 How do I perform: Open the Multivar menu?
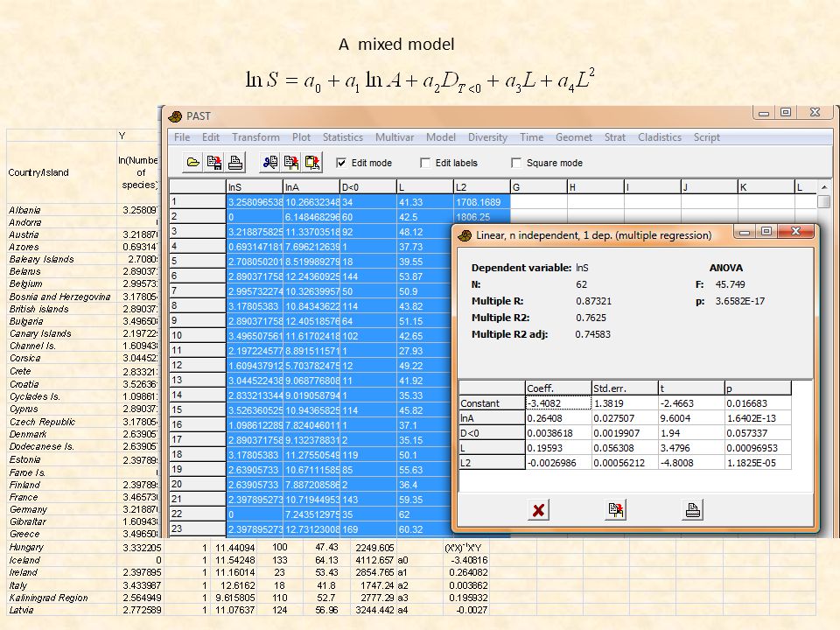point(395,137)
